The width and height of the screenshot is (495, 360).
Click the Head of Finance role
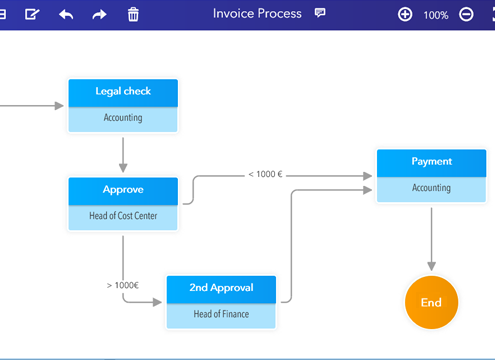(x=221, y=314)
